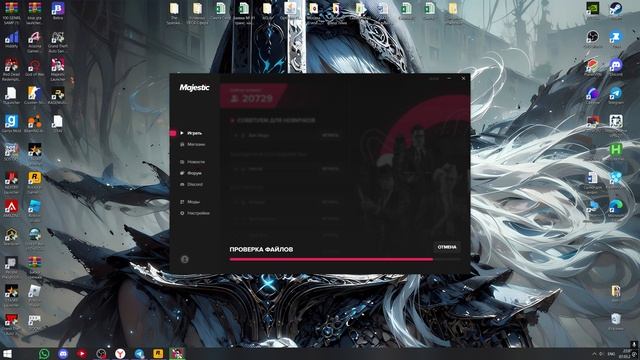This screenshot has width=640, height=360.
Task: Click the online players counter 20729
Action: [x=251, y=98]
